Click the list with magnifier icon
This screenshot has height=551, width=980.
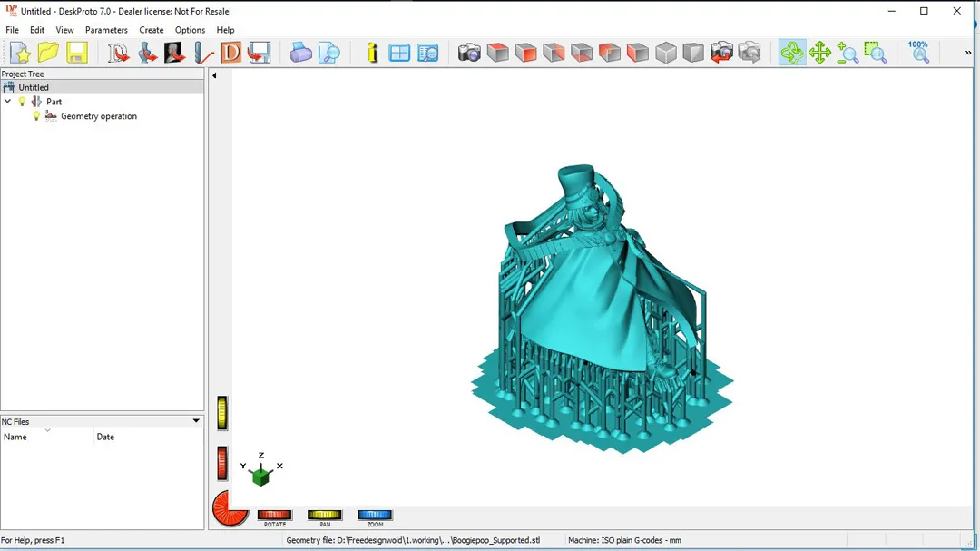[x=427, y=53]
